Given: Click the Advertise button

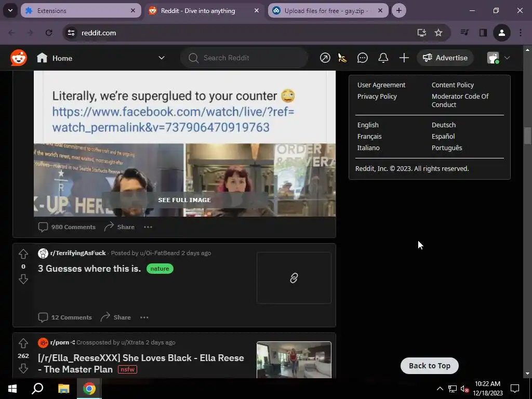Looking at the screenshot, I should pos(445,58).
